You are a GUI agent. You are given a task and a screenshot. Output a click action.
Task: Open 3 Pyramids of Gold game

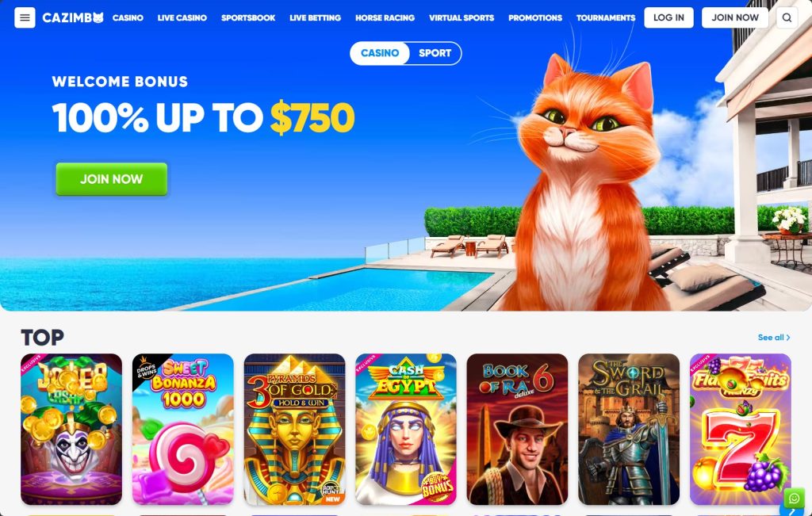(x=294, y=429)
